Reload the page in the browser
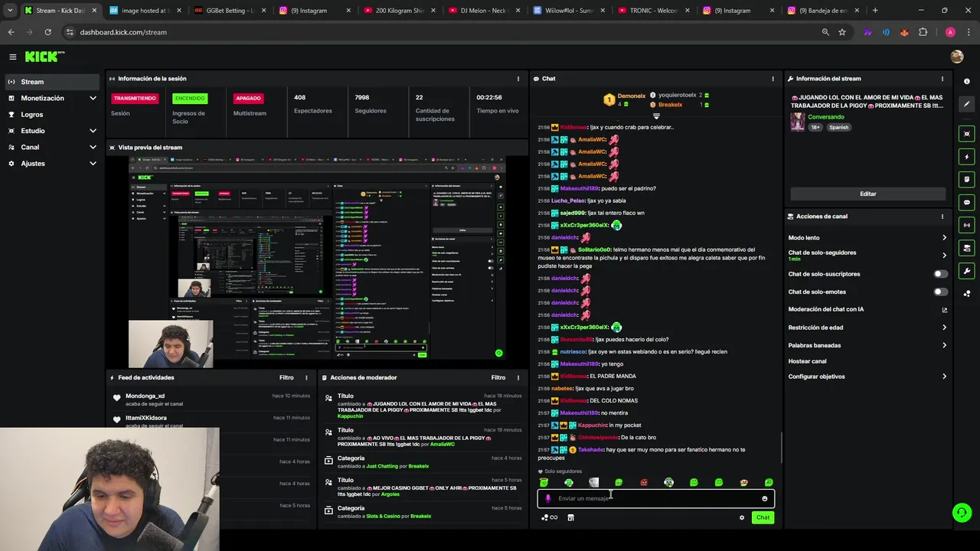Image resolution: width=980 pixels, height=551 pixels. (47, 32)
